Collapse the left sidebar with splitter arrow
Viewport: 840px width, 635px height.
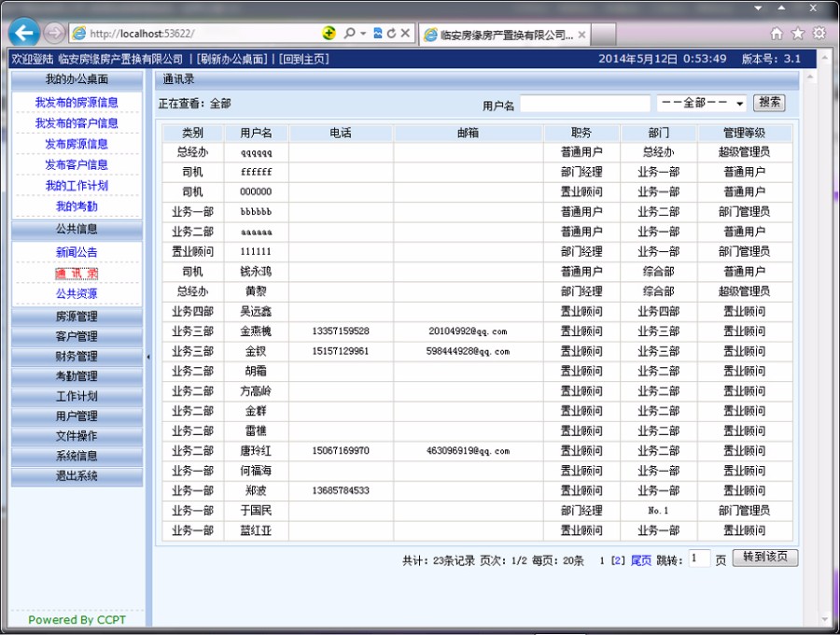(x=148, y=357)
